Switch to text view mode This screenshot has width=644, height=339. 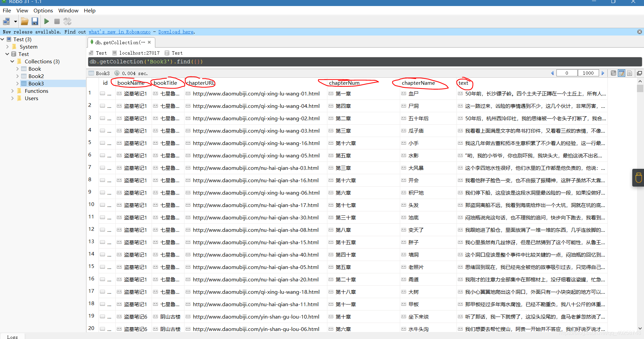tap(630, 73)
